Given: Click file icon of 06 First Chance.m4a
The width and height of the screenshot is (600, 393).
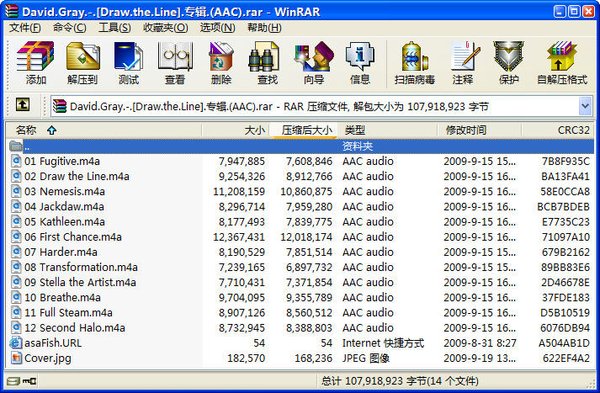Looking at the screenshot, I should pos(16,236).
